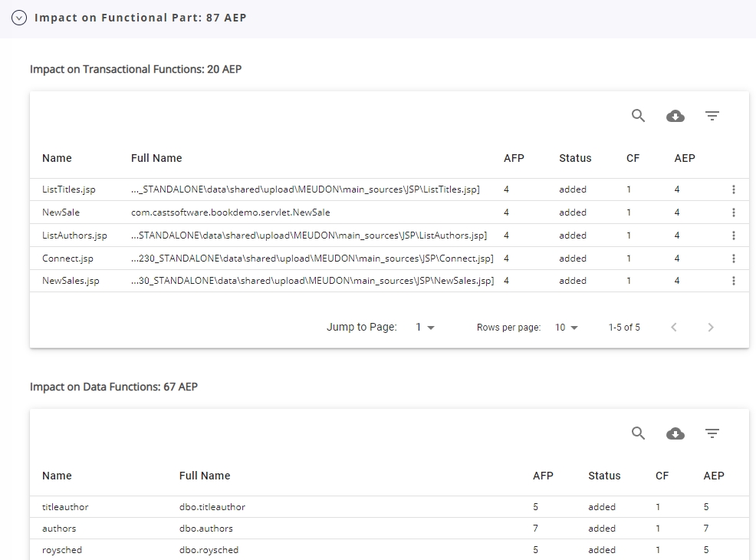Open more options for Connect.jsp row
This screenshot has width=756, height=560.
[x=733, y=259]
